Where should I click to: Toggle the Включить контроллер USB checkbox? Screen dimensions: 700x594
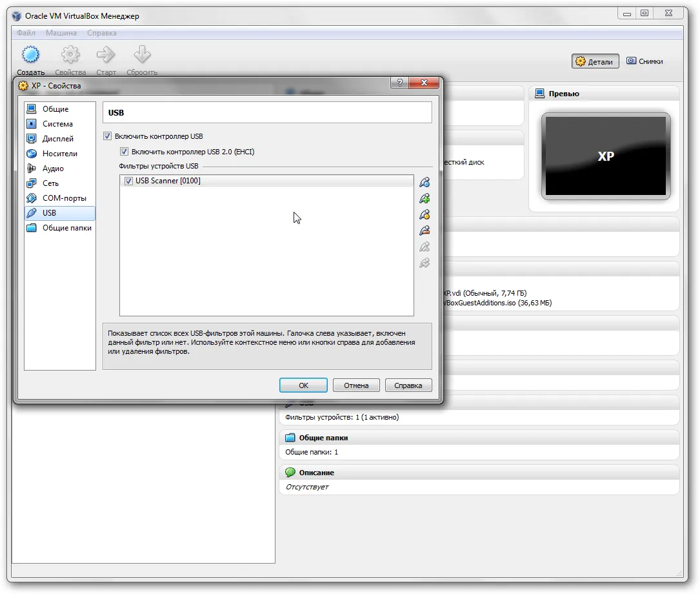(107, 136)
